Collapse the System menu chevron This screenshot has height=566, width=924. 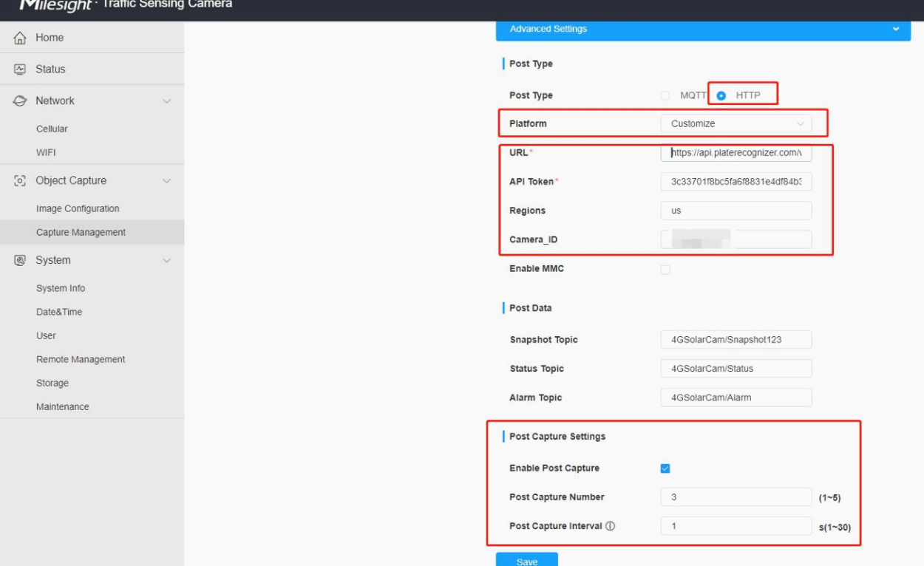(x=166, y=261)
